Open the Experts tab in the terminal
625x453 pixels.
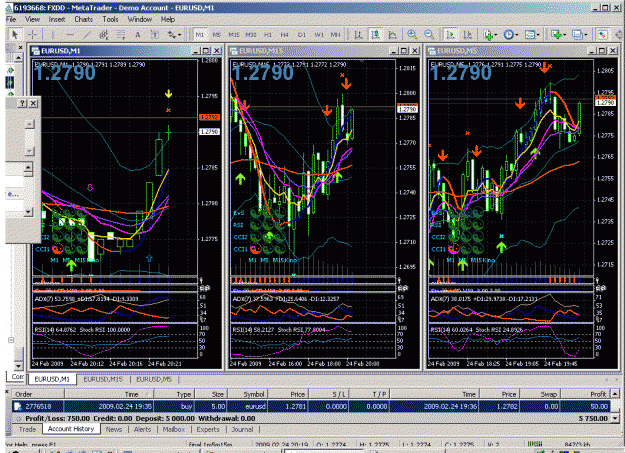(208, 429)
